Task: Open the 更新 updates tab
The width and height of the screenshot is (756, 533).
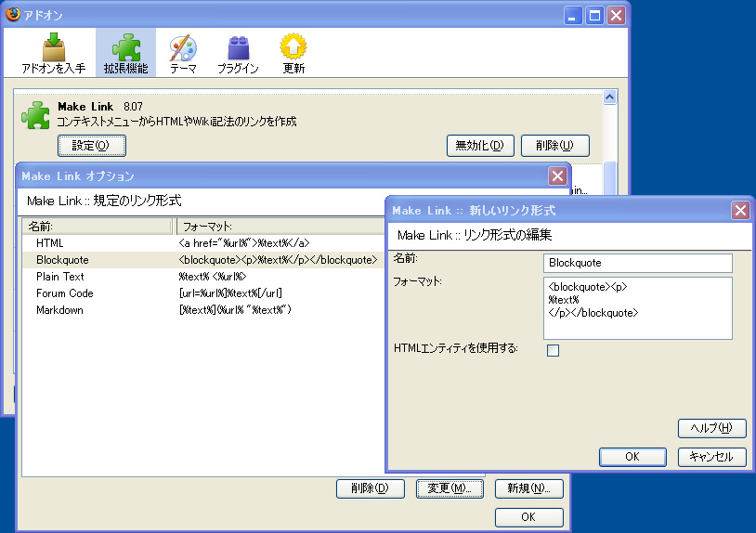Action: pos(293,53)
